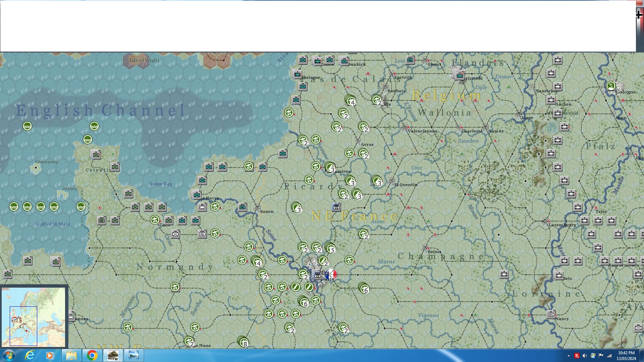Open the WITW game in taskbar
Viewport: 644px width, 362px height.
click(113, 355)
